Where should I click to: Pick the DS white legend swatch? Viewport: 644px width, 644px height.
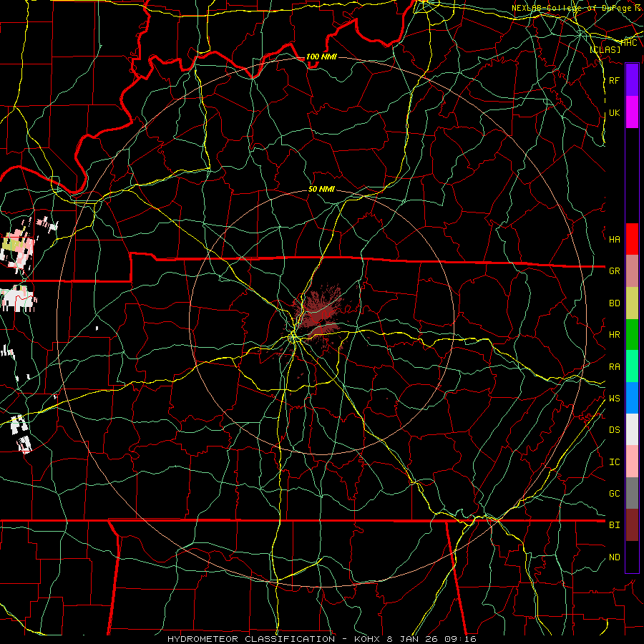(632, 429)
